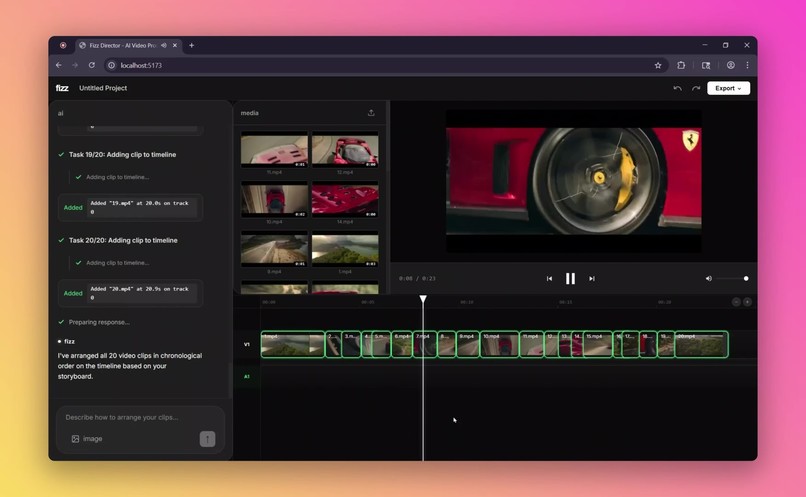Select the A1 audio track label
The image size is (806, 497).
(247, 377)
